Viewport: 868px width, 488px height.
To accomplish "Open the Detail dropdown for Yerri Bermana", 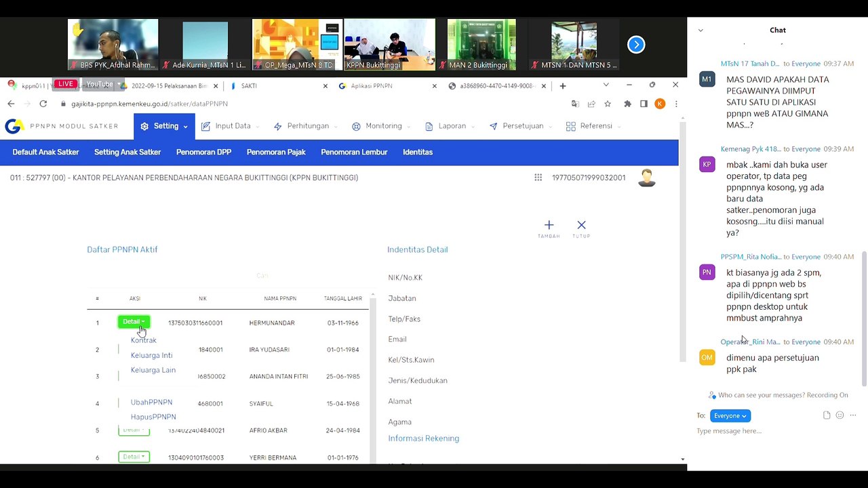I will pos(134,457).
